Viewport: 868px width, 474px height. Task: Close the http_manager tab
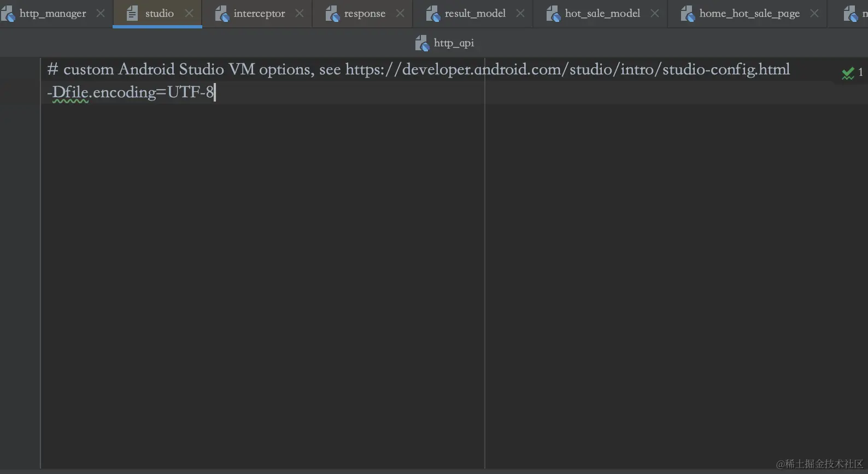tap(101, 13)
